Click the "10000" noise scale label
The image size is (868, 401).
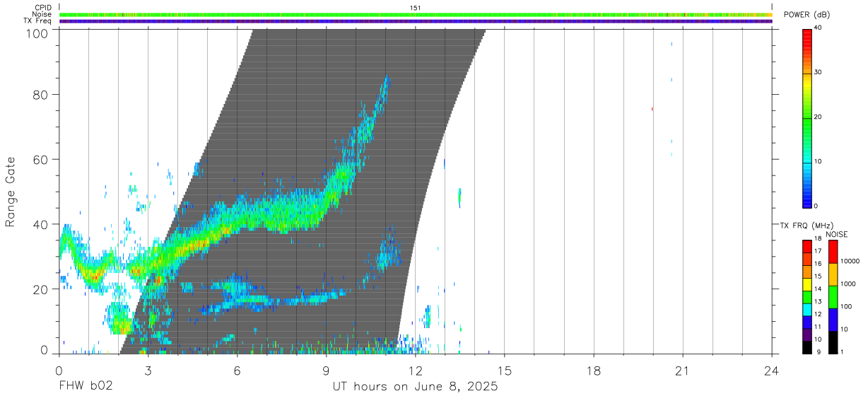[x=849, y=261]
